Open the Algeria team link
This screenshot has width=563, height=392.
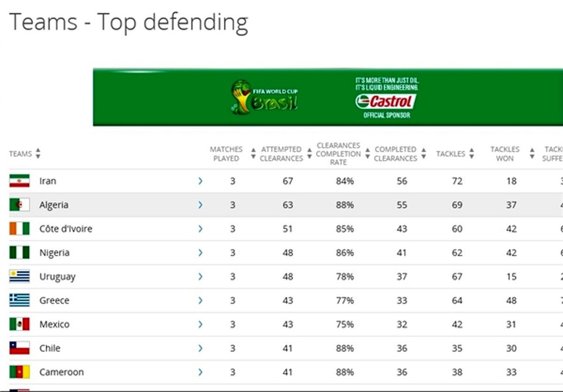coord(54,205)
